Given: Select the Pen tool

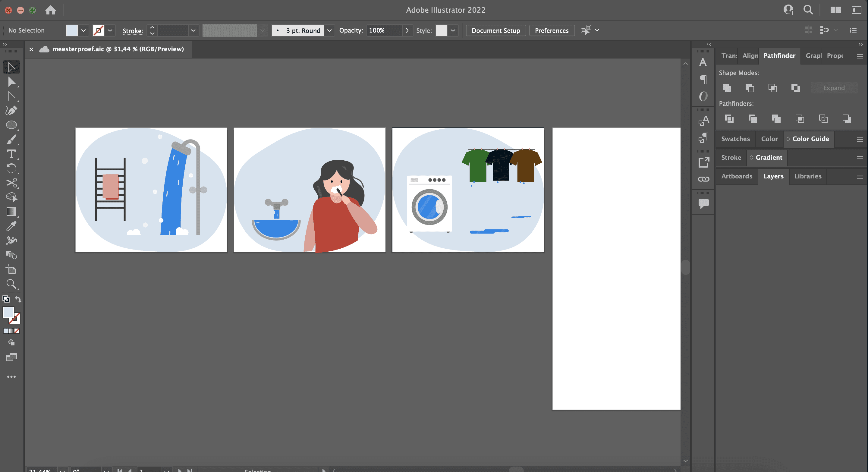Looking at the screenshot, I should [11, 111].
